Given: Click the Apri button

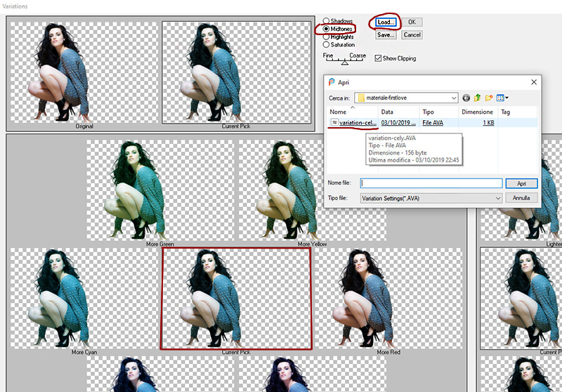Looking at the screenshot, I should pyautogui.click(x=521, y=183).
